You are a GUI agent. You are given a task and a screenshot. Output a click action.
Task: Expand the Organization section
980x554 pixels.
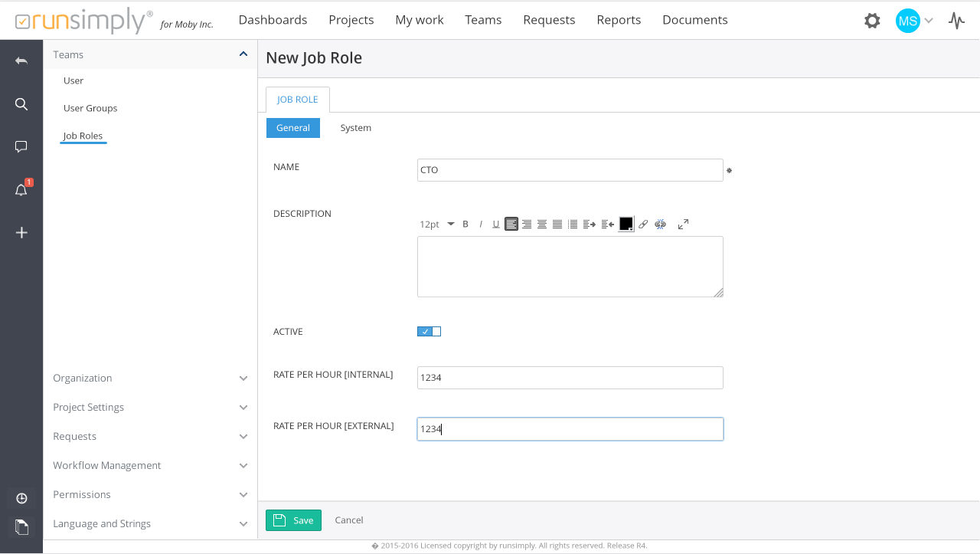pos(150,379)
